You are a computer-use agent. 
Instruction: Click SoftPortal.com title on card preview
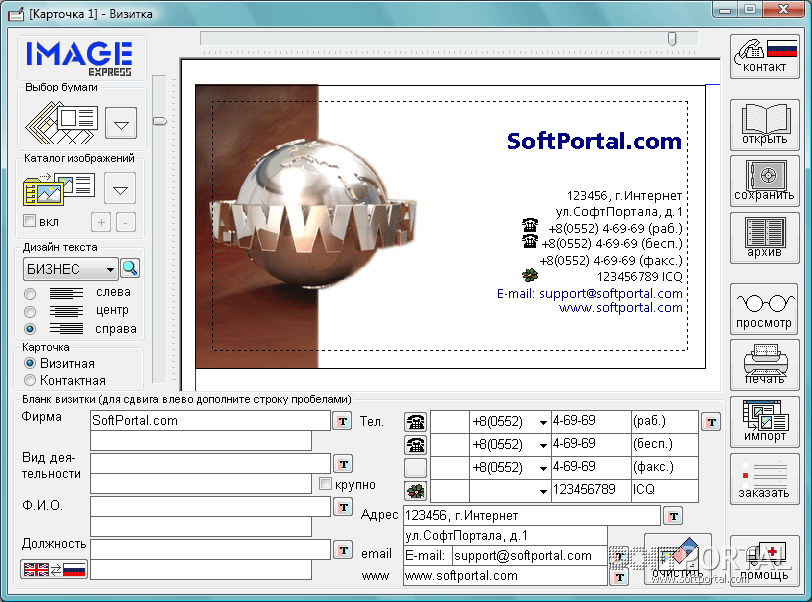(594, 141)
